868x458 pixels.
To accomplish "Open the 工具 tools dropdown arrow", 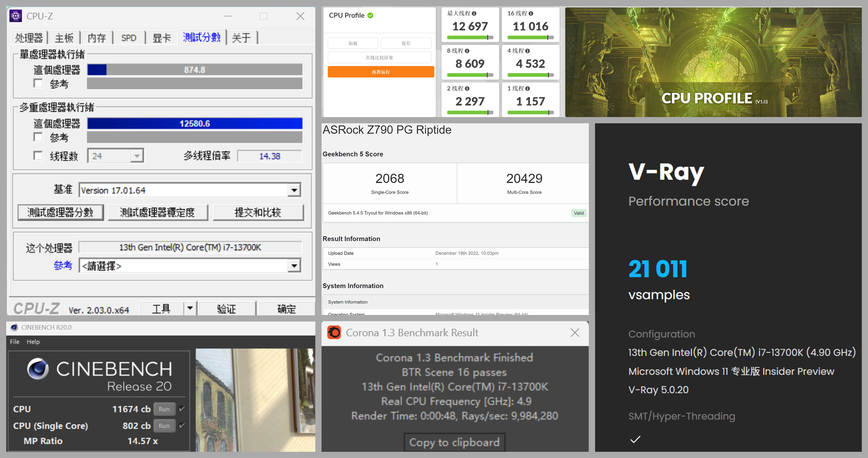I will pos(190,308).
